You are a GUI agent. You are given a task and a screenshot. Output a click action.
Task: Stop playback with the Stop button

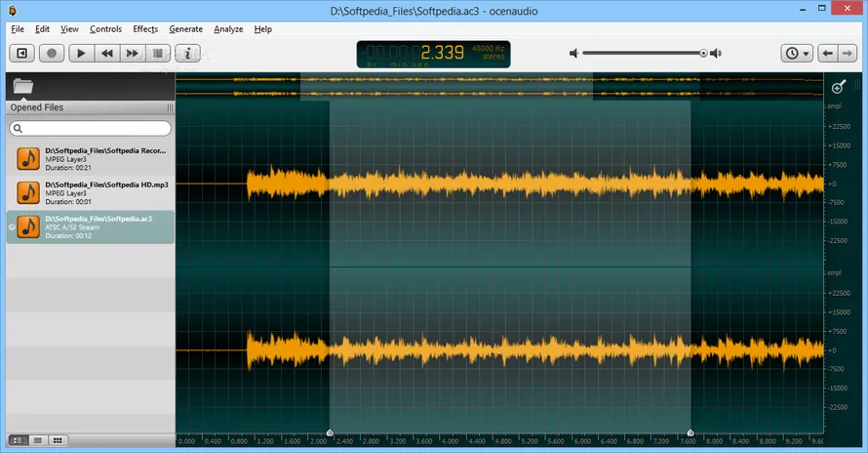coord(158,54)
